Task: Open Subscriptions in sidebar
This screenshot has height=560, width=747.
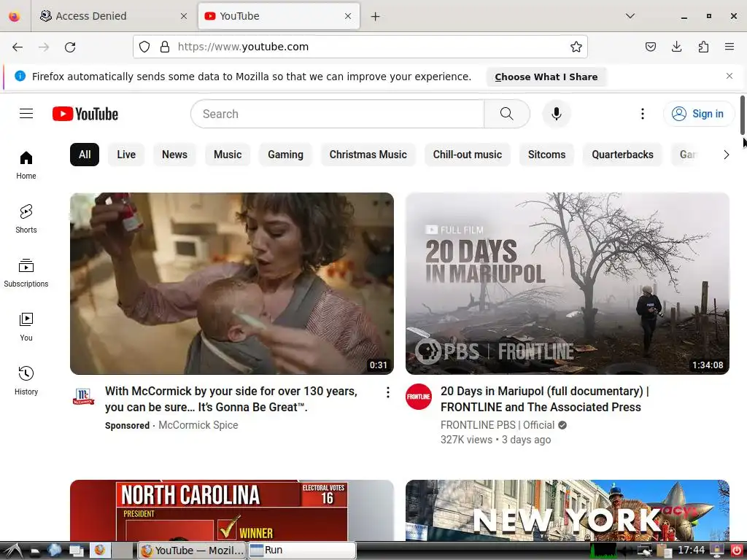Action: 26,273
